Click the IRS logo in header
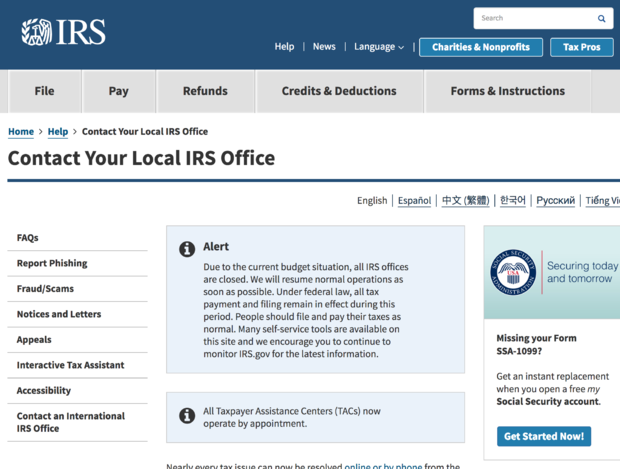This screenshot has width=620, height=469. click(63, 33)
